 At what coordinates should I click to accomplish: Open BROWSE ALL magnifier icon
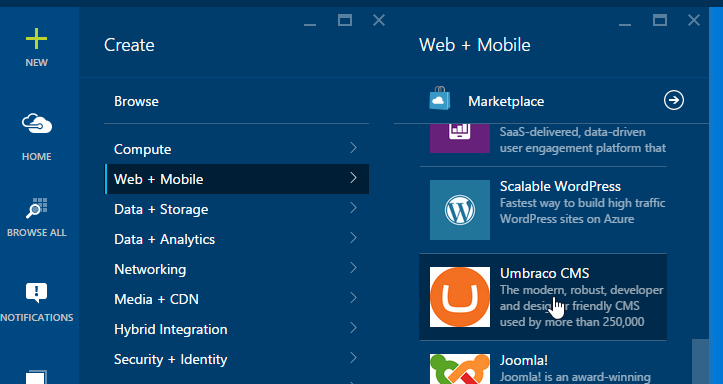[x=36, y=208]
